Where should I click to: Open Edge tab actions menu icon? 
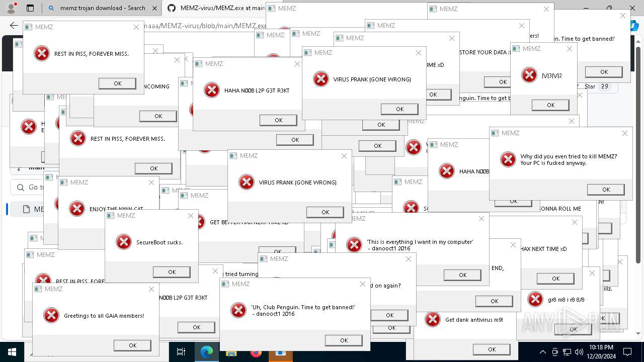(x=30, y=8)
